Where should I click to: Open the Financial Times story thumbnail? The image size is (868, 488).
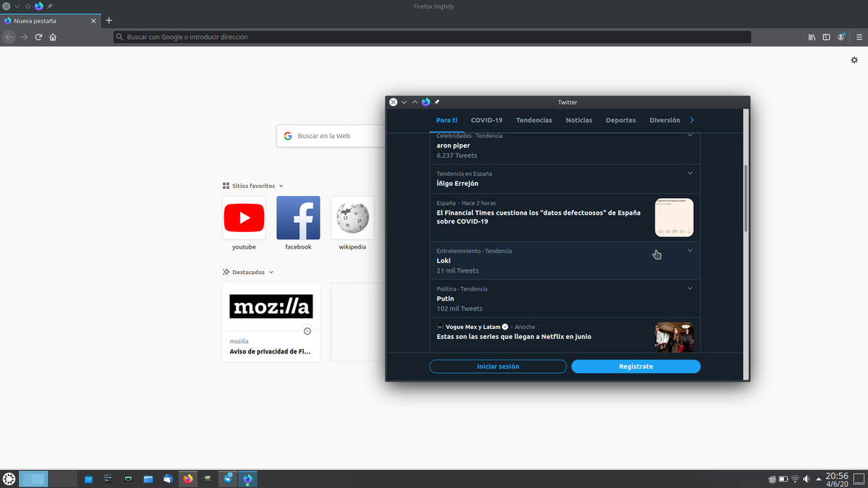[674, 218]
